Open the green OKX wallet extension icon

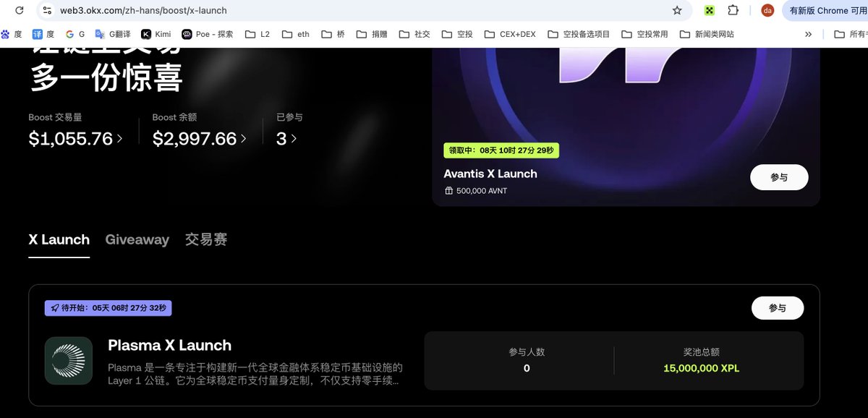coord(710,10)
